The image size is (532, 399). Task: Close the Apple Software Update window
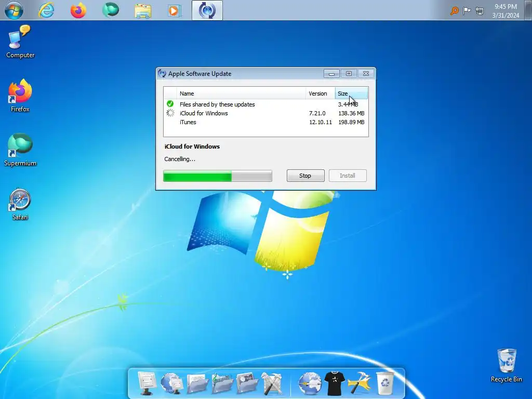pyautogui.click(x=366, y=74)
